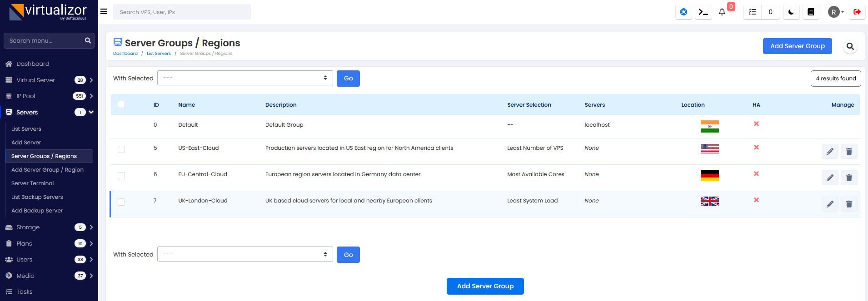This screenshot has width=868, height=301.
Task: Click the bottom Add Server Group button
Action: 485,286
